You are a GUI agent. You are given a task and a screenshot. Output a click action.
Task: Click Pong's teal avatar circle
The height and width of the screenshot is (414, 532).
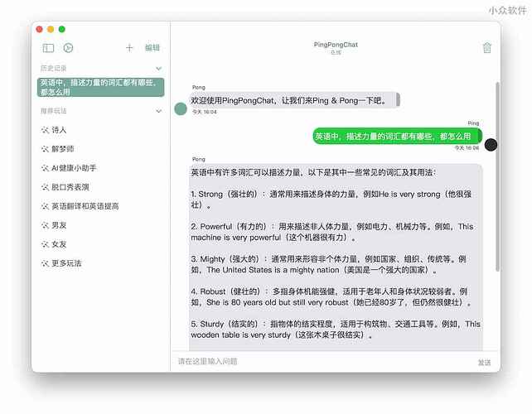(x=181, y=108)
